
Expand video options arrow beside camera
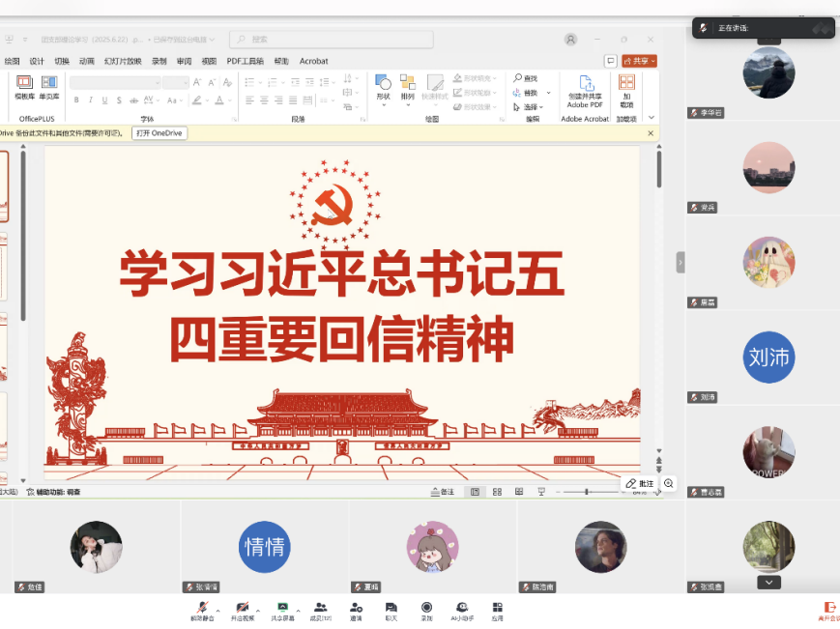pyautogui.click(x=259, y=611)
